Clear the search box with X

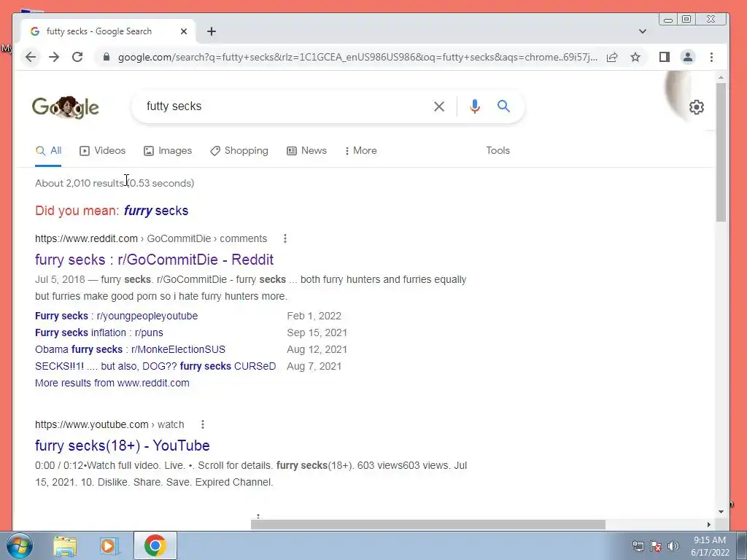pyautogui.click(x=438, y=106)
